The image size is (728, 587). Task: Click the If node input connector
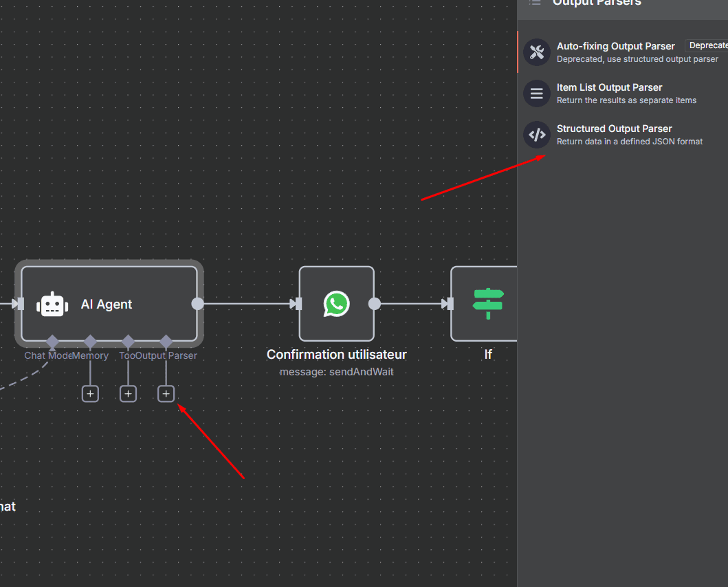coord(450,304)
